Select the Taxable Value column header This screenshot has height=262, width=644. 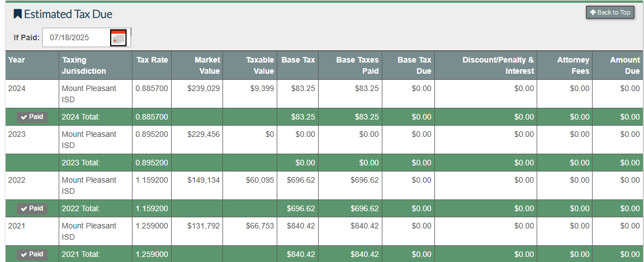click(x=260, y=65)
